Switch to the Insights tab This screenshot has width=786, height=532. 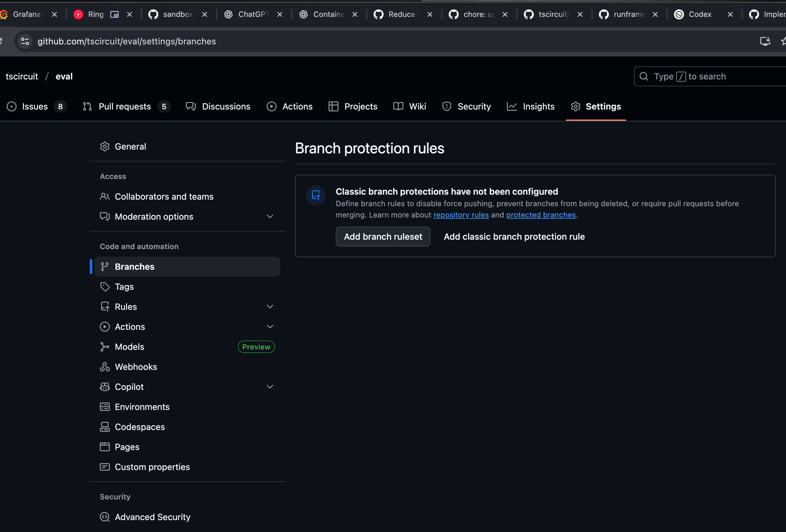[538, 106]
